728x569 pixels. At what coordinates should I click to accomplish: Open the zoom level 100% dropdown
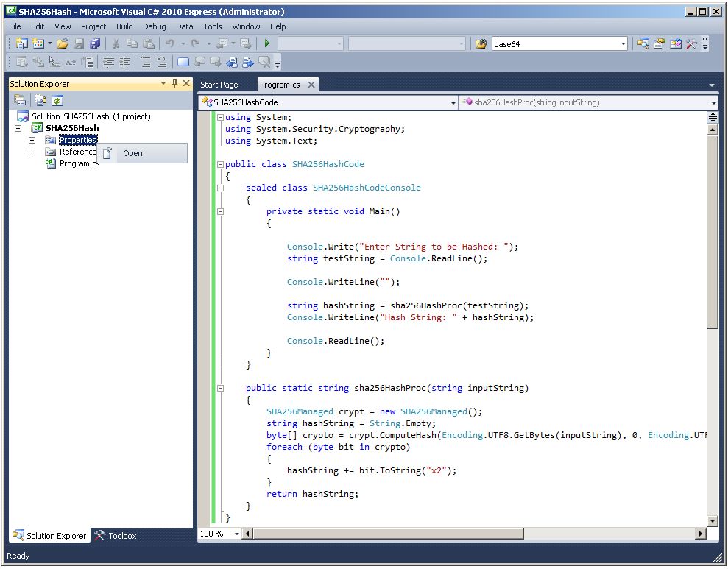coord(236,534)
